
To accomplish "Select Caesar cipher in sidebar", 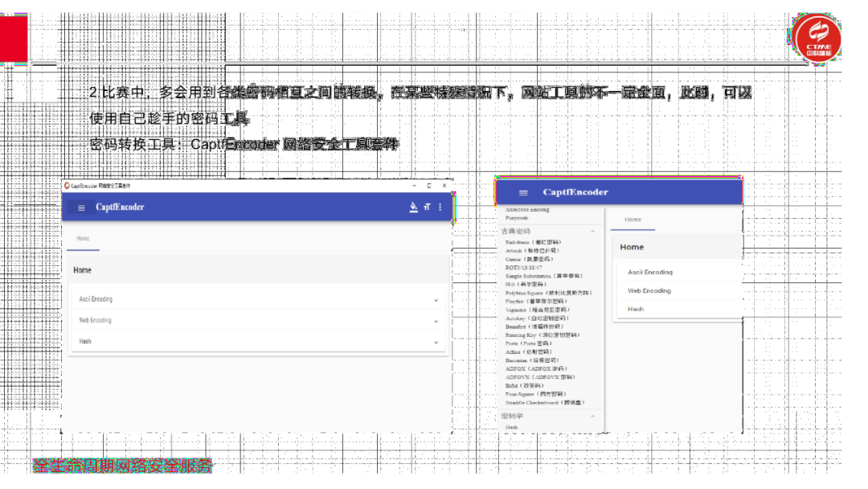I will point(529,259).
